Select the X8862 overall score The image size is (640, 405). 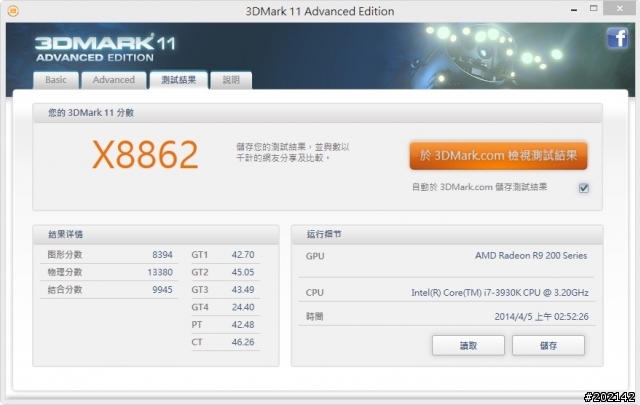pyautogui.click(x=145, y=155)
